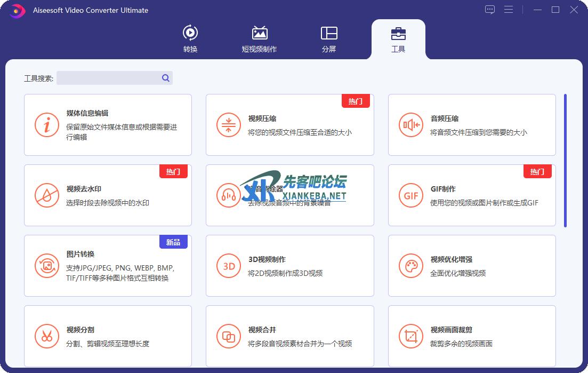The height and width of the screenshot is (373, 588).
Task: Switch to the 分屏 tab
Action: [x=329, y=39]
